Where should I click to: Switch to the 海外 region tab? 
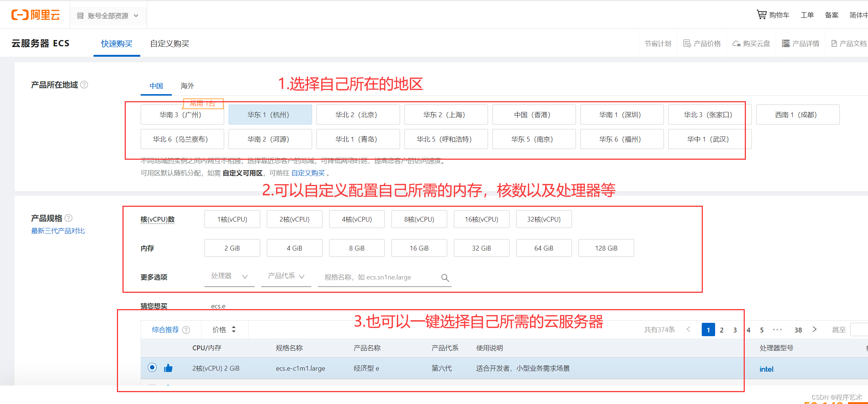(x=187, y=86)
